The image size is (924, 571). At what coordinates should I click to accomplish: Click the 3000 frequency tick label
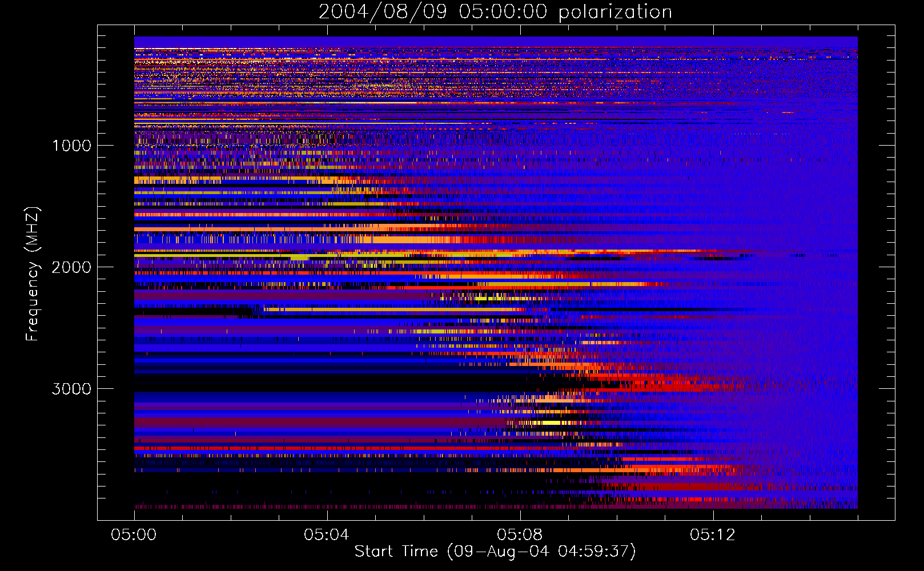point(71,389)
